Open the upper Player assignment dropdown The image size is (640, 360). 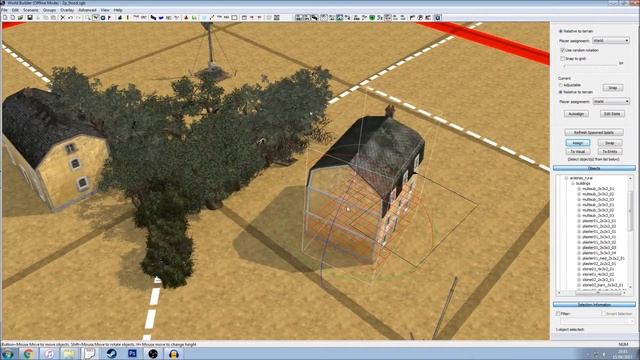[x=611, y=40]
